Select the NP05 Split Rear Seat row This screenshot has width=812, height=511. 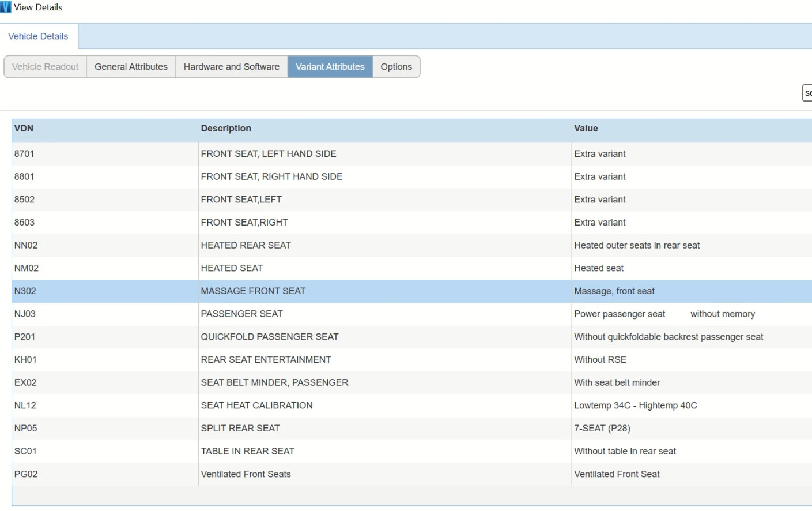[240, 429]
